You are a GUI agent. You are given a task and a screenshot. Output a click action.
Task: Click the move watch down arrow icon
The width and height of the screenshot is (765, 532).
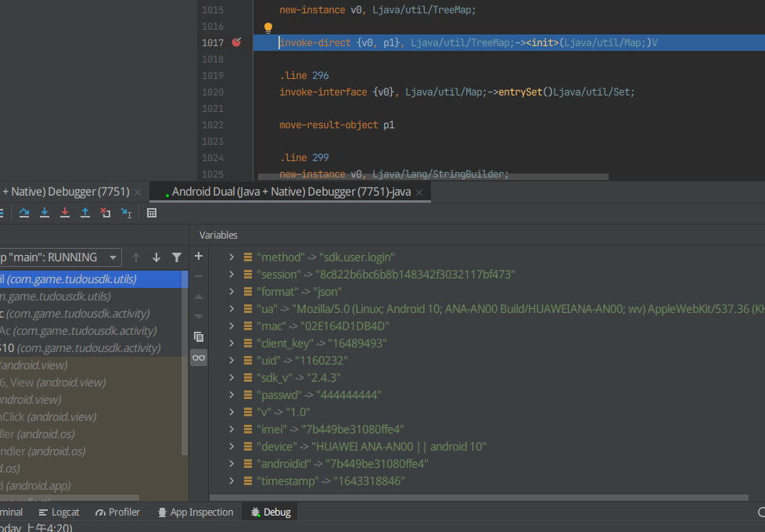(199, 316)
